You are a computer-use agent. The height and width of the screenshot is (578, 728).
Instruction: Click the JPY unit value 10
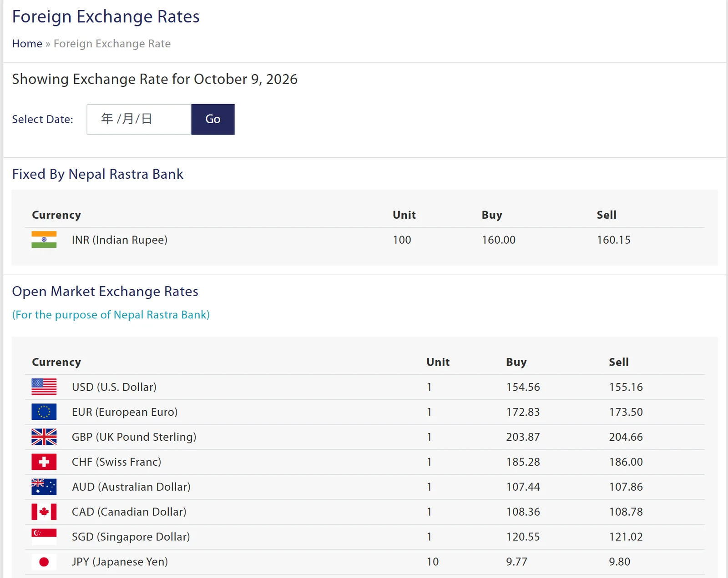433,562
